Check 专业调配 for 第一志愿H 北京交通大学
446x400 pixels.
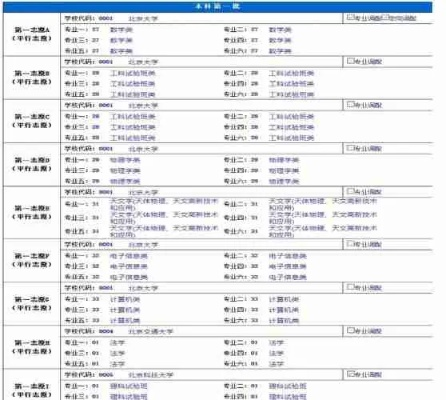coord(350,330)
